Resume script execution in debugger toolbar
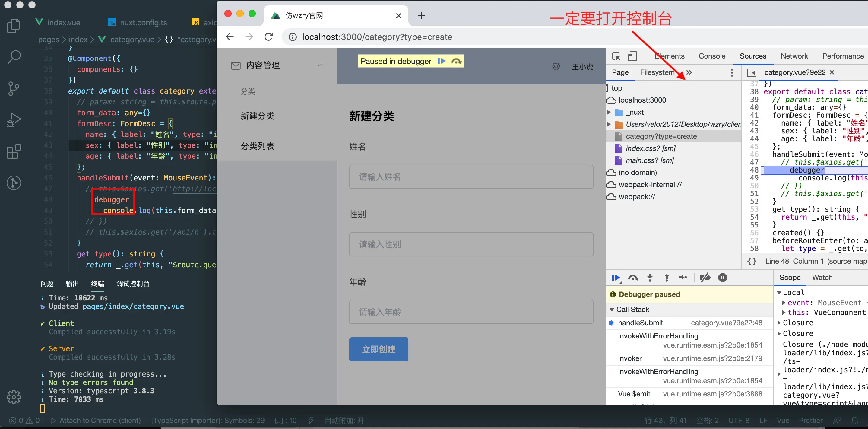The image size is (868, 429). 616,278
